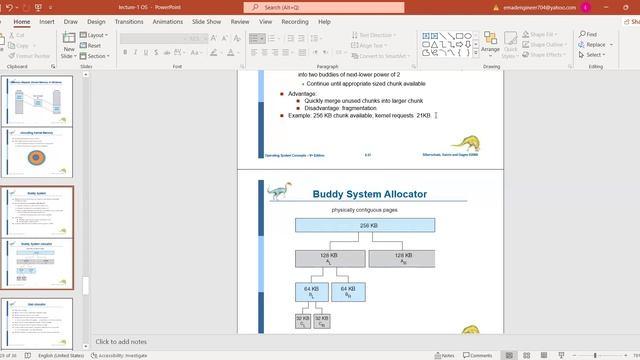This screenshot has height=360, width=640.
Task: Open the Review tab
Action: click(240, 22)
